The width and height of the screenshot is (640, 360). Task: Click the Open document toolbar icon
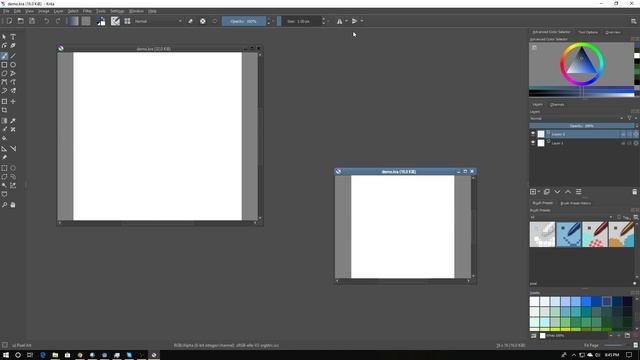point(20,21)
